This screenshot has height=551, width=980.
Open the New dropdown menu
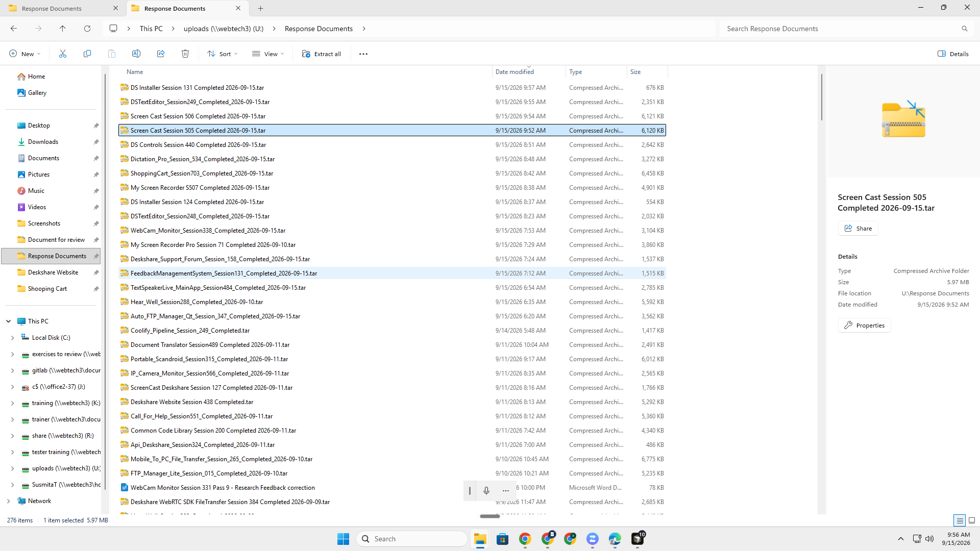[x=24, y=54]
